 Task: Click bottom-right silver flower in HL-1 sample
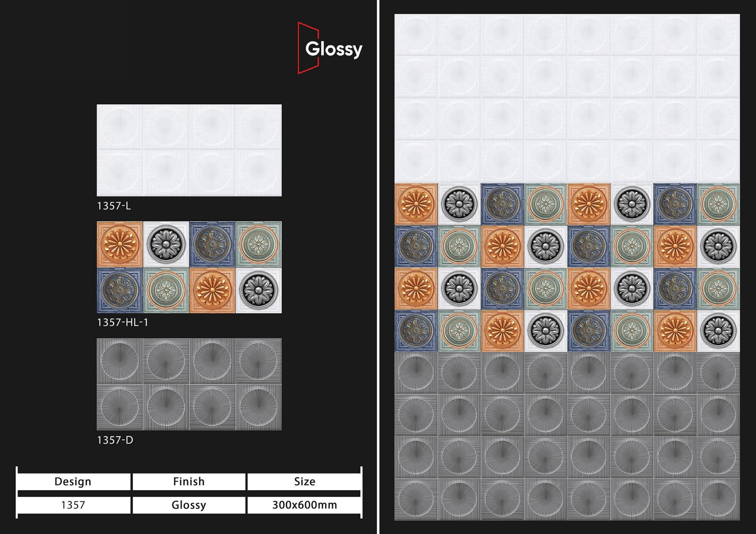pos(259,290)
